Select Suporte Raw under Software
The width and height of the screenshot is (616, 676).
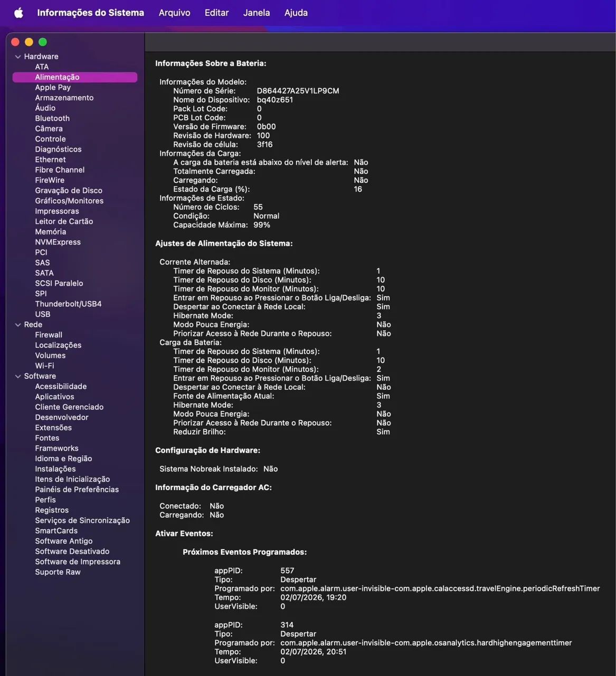pos(58,572)
